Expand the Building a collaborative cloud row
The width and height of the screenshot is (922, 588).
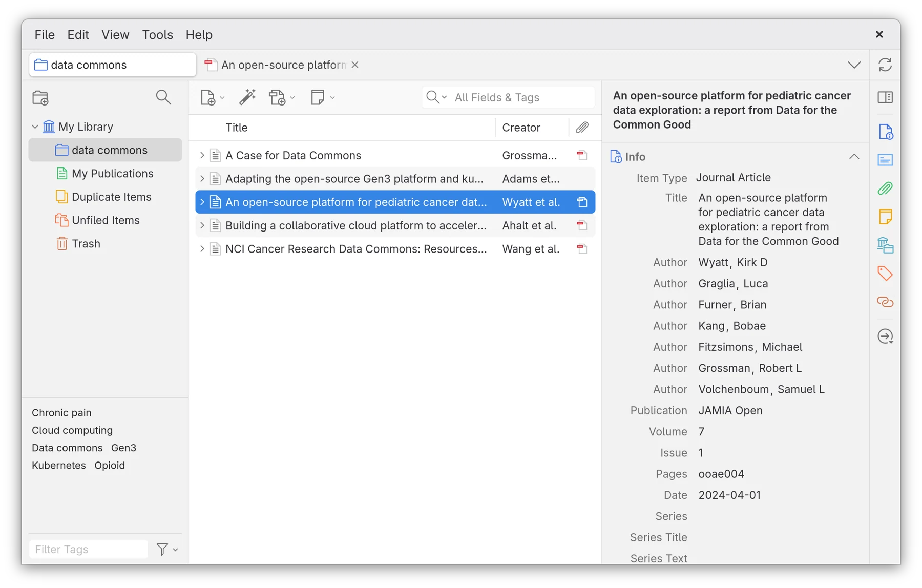(x=202, y=225)
